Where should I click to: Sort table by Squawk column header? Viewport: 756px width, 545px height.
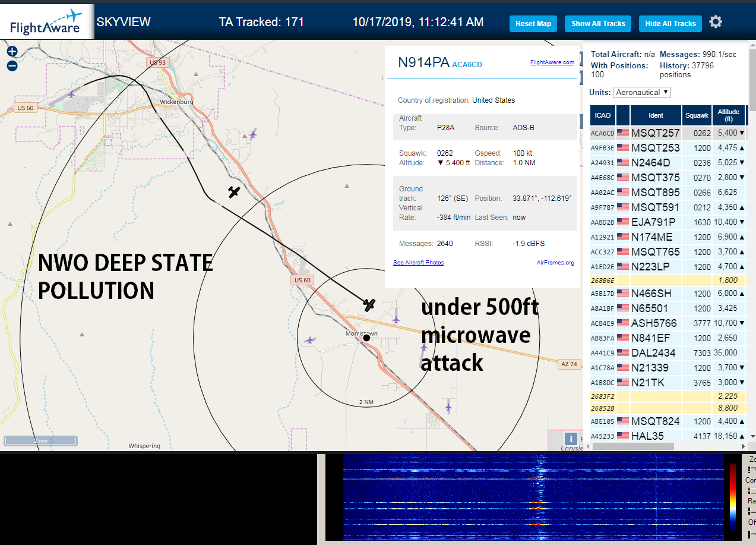(697, 115)
